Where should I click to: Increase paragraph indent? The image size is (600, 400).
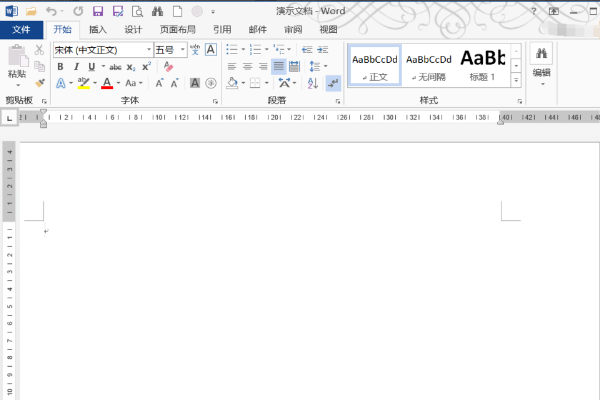323,50
